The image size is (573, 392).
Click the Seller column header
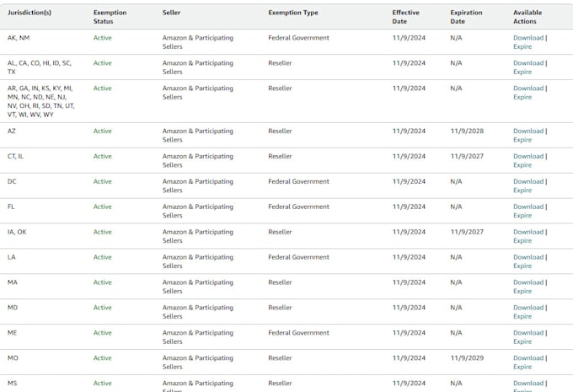pyautogui.click(x=171, y=13)
